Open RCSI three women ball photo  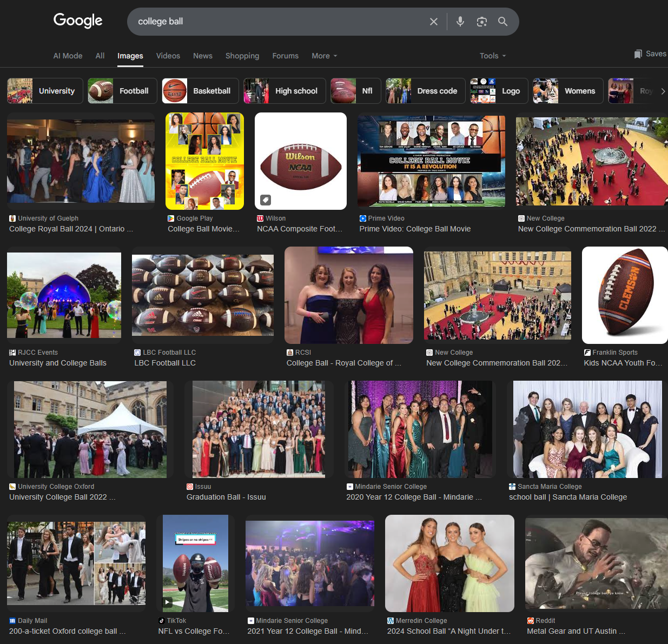(349, 295)
